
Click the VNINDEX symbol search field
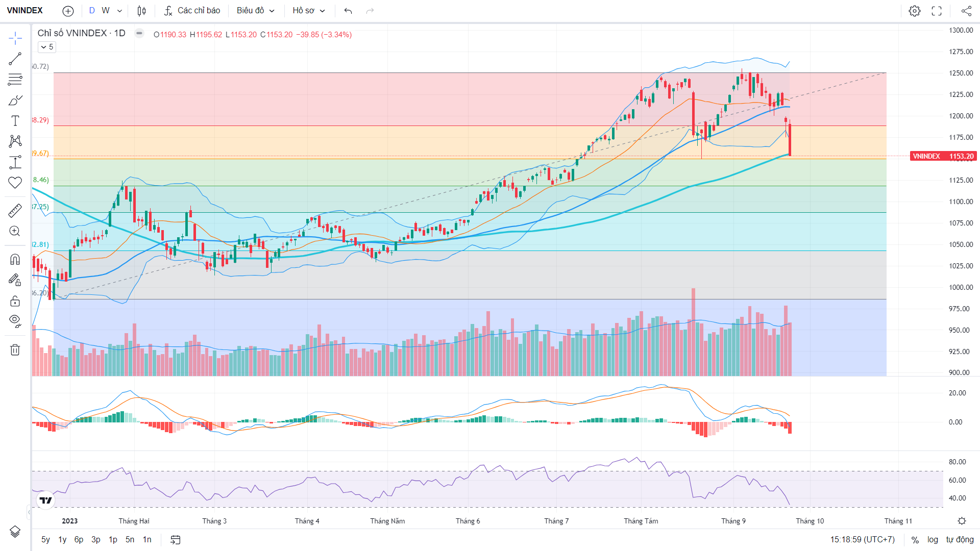(25, 11)
